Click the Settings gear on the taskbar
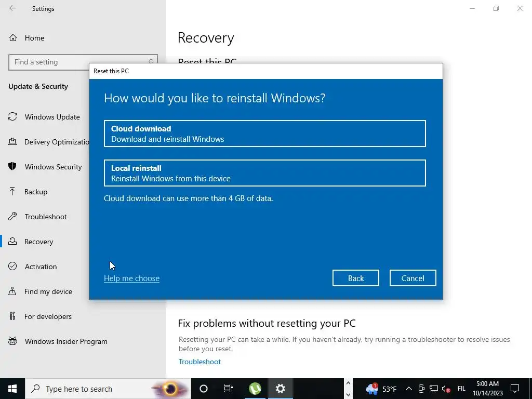The height and width of the screenshot is (399, 532). click(280, 389)
